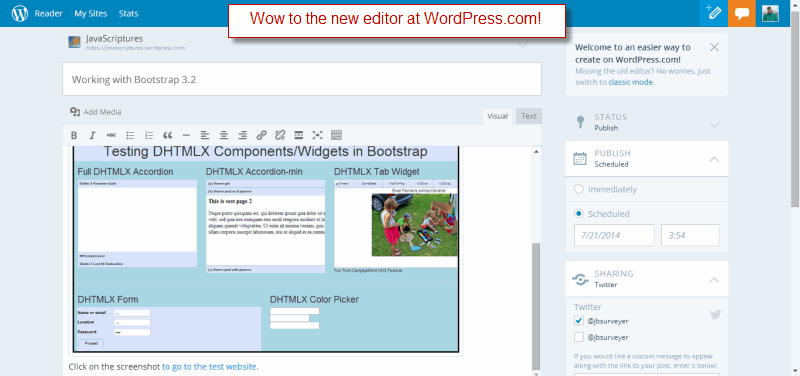Close the welcome message panel
Image resolution: width=800 pixels, height=376 pixels.
click(x=714, y=47)
